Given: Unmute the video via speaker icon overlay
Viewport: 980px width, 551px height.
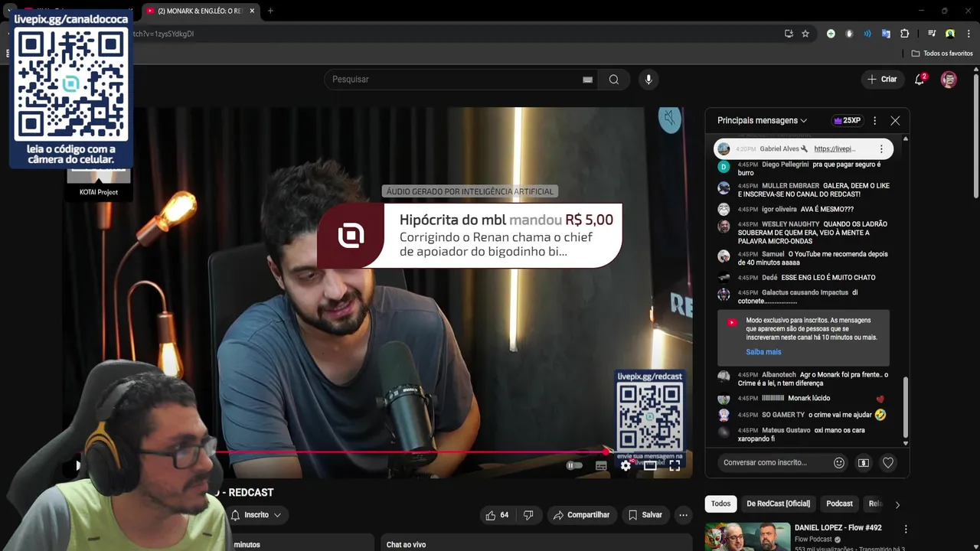Looking at the screenshot, I should (x=670, y=119).
